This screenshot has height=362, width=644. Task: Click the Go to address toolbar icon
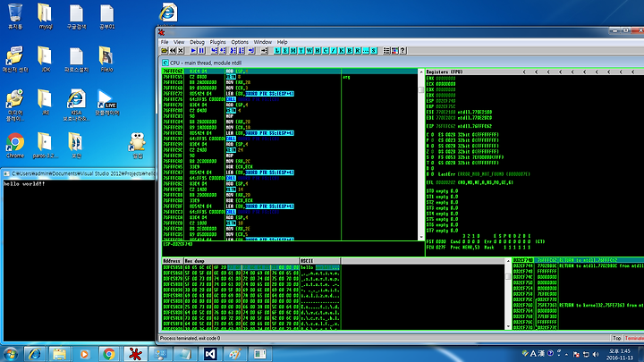pyautogui.click(x=264, y=50)
